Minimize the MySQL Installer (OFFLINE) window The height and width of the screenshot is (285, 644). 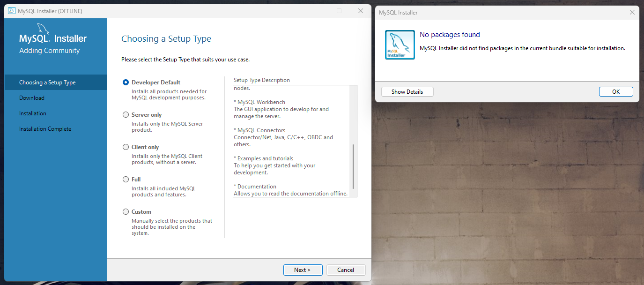318,11
